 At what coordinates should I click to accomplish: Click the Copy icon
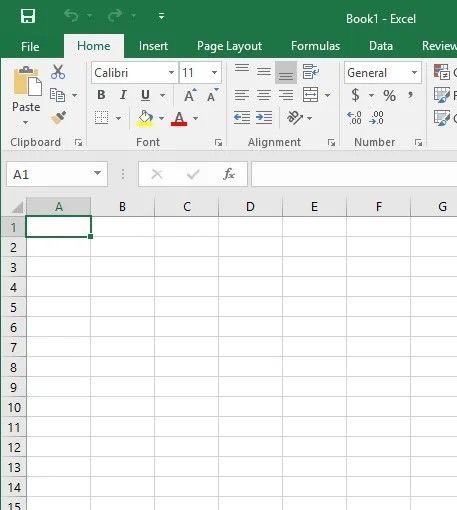(57, 95)
